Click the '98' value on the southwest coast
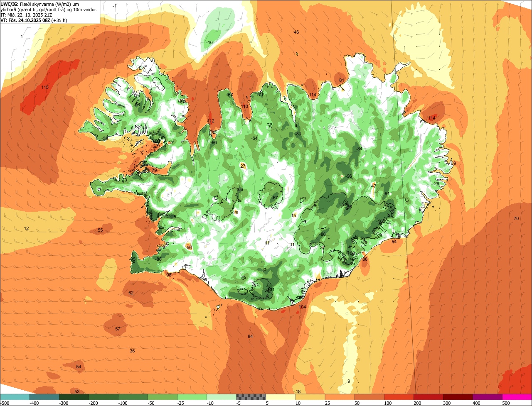The width and height of the screenshot is (532, 406). (169, 275)
